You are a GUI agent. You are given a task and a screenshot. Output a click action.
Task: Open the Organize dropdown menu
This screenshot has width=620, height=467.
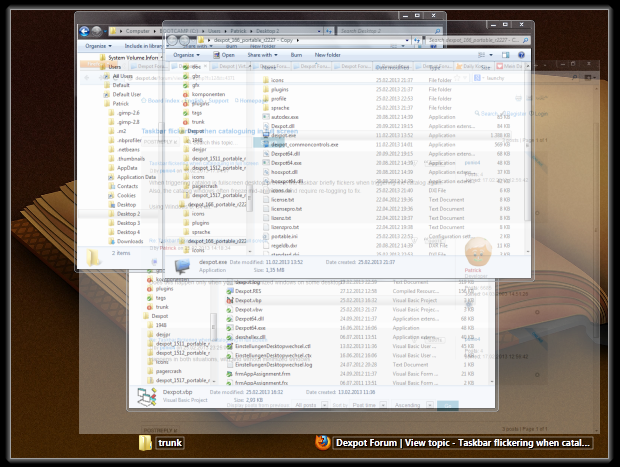(x=185, y=55)
